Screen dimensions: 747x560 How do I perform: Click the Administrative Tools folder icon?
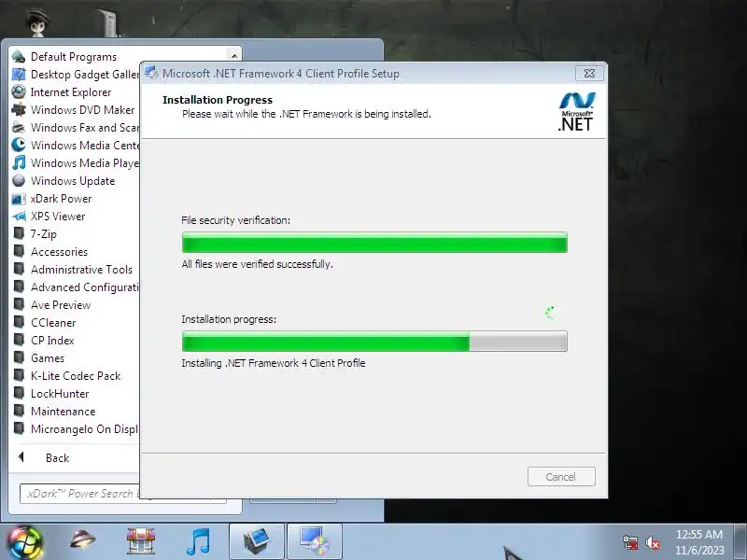coord(19,270)
